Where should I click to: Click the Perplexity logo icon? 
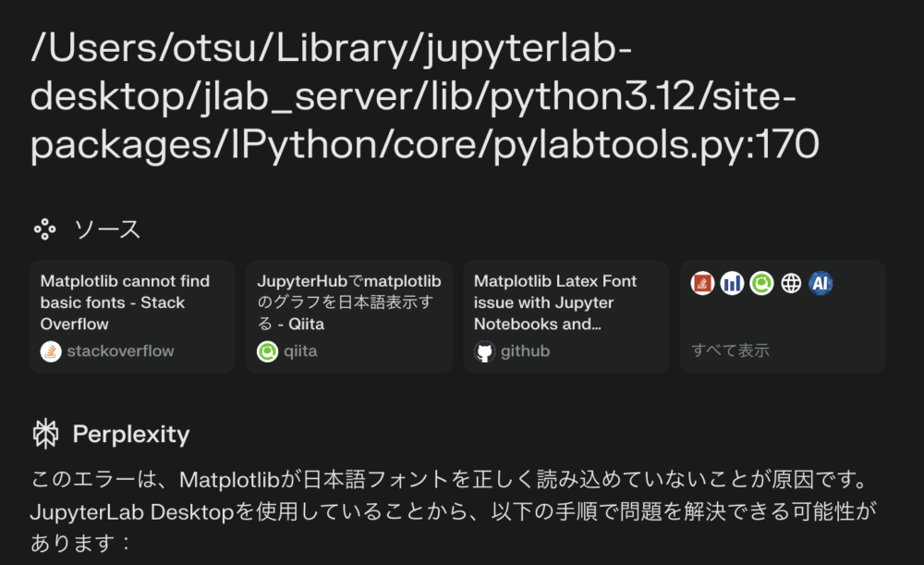(x=45, y=434)
